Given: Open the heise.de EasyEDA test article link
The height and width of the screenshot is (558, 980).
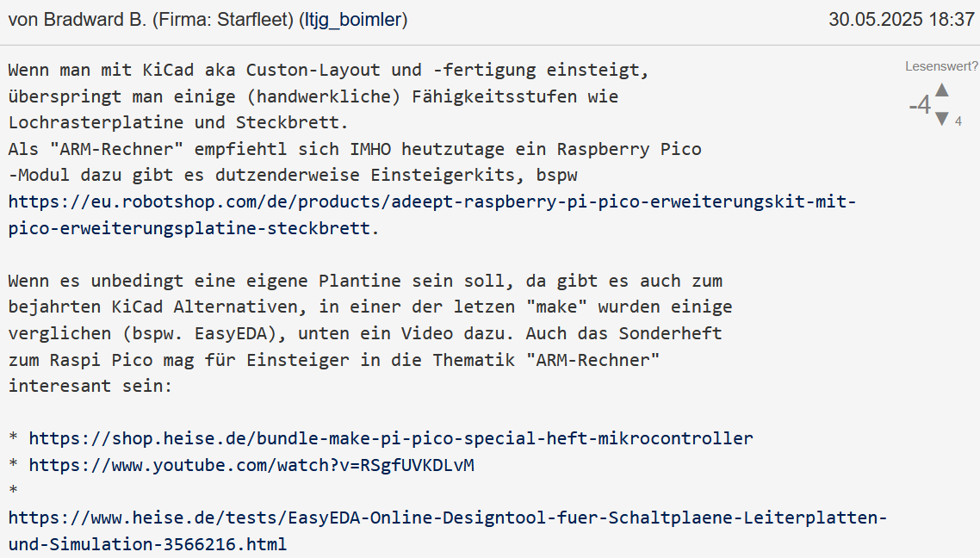Looking at the screenshot, I should click(x=448, y=530).
